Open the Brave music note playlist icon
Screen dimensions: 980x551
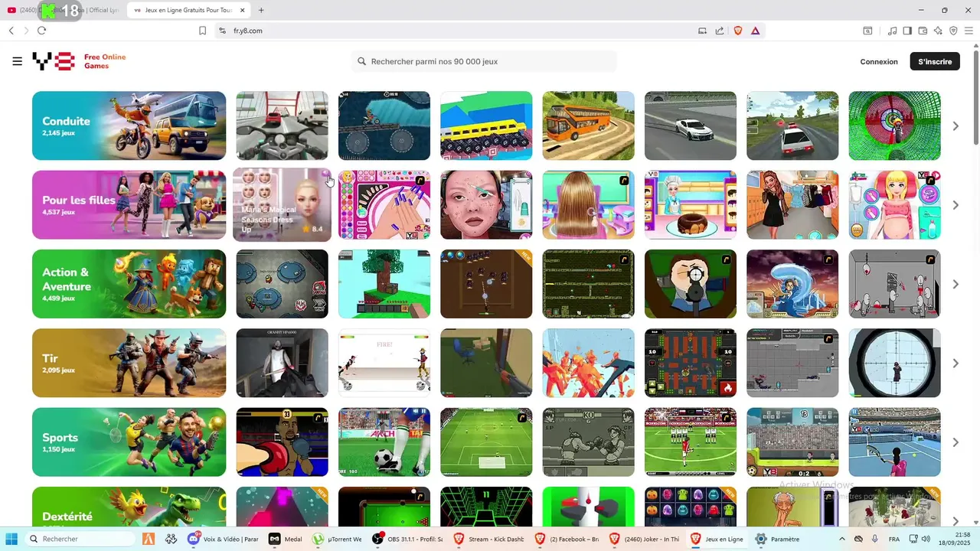coord(892,31)
